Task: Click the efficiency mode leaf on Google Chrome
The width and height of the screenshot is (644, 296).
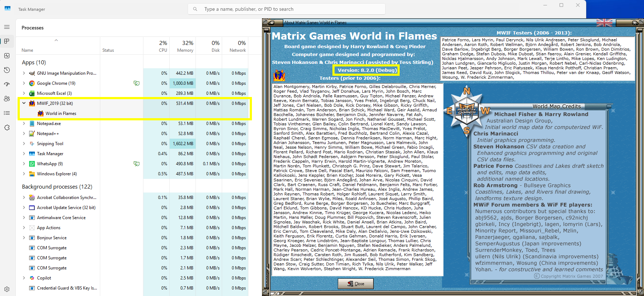Action: tap(137, 83)
